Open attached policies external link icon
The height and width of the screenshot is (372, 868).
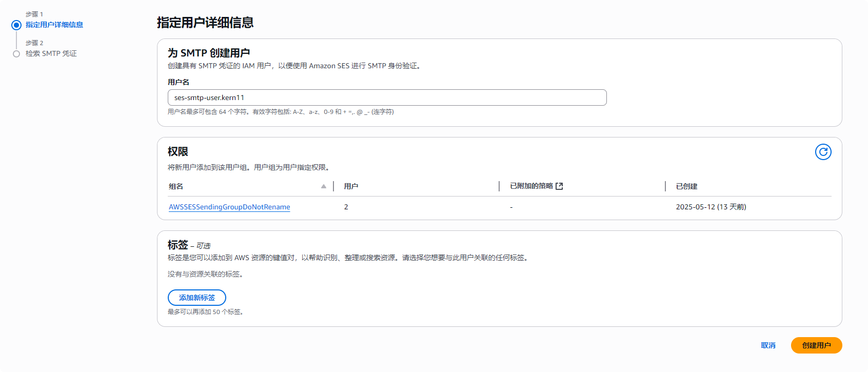click(559, 186)
